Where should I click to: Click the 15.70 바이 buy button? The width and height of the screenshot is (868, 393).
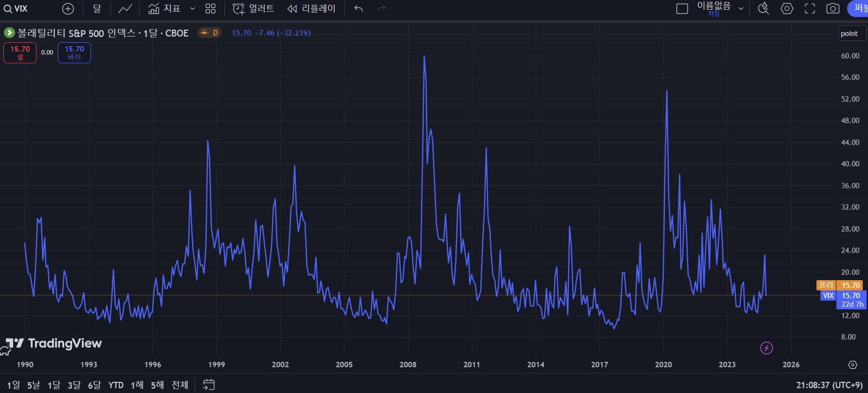(x=74, y=53)
